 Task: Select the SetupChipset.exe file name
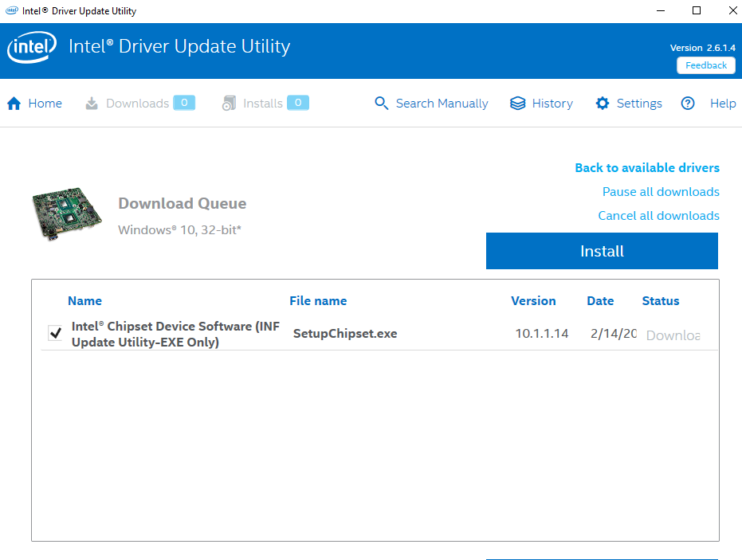(x=345, y=334)
